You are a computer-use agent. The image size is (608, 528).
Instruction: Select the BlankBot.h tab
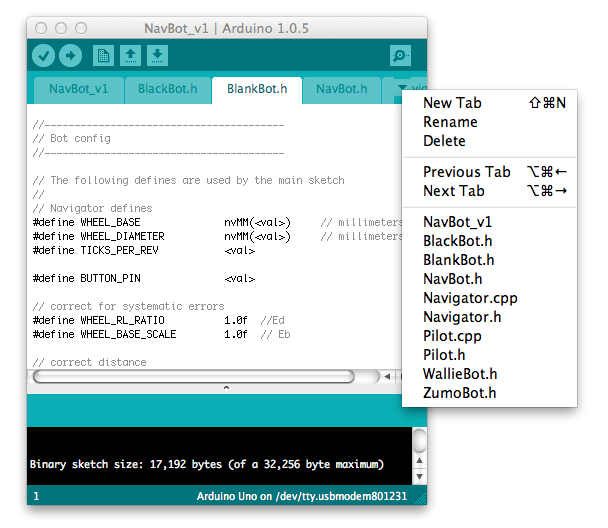257,89
